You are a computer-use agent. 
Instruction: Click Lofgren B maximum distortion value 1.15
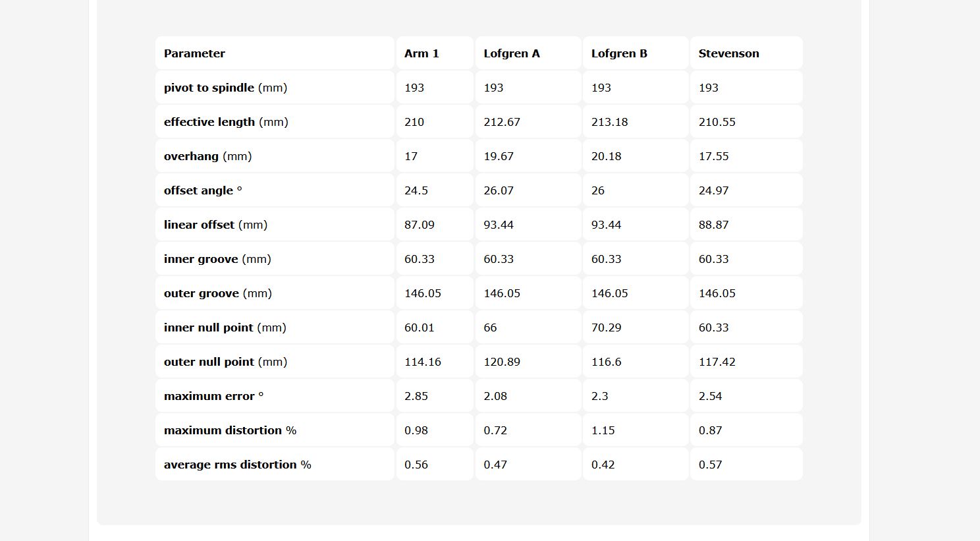tap(603, 430)
